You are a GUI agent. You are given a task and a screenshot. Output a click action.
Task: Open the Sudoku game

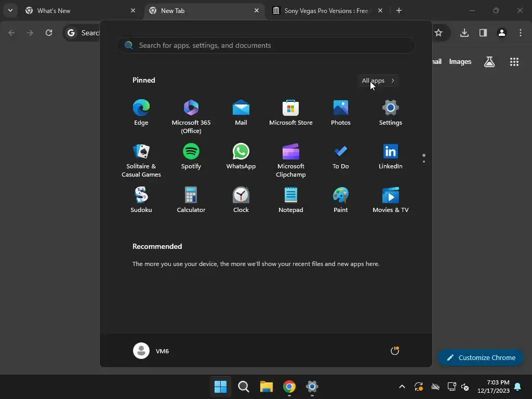tap(141, 200)
